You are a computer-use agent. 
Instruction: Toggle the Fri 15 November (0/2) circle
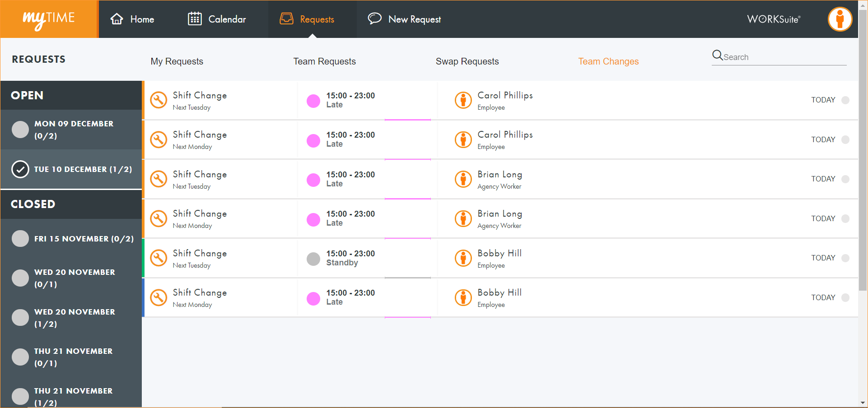coord(20,238)
